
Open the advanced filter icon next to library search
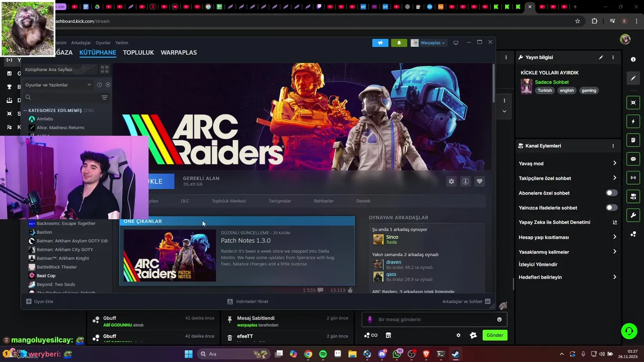[x=105, y=98]
